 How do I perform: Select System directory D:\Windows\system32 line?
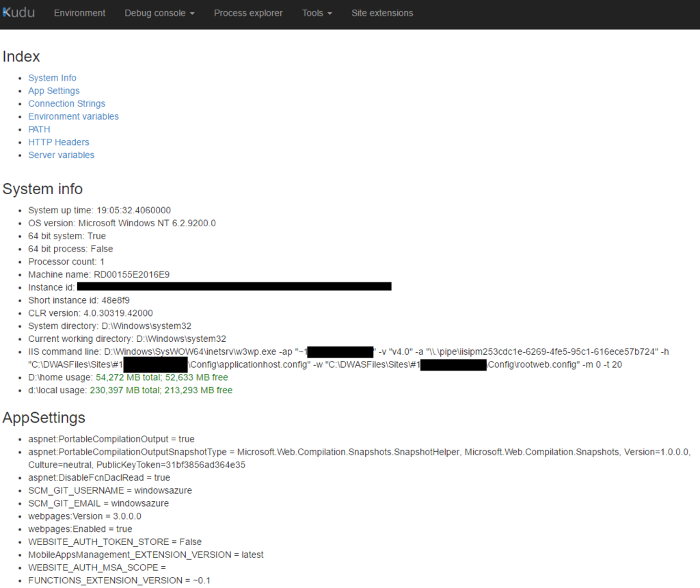tap(110, 326)
